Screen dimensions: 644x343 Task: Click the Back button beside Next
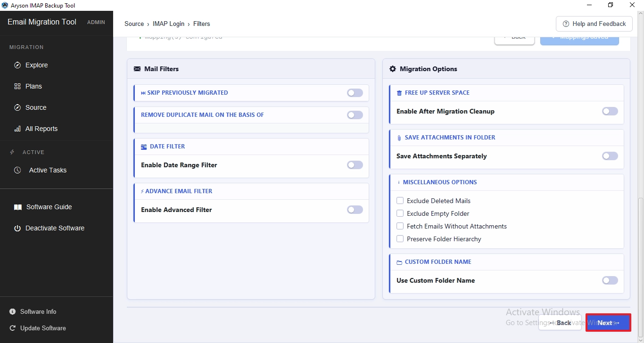560,323
